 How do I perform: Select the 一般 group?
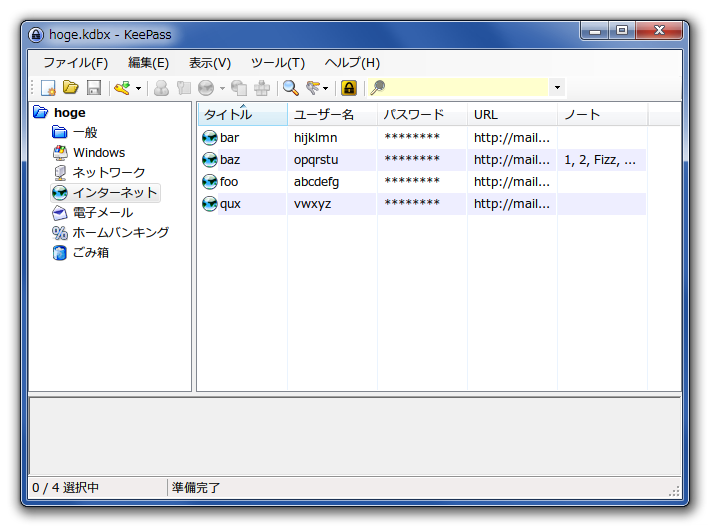click(x=85, y=132)
